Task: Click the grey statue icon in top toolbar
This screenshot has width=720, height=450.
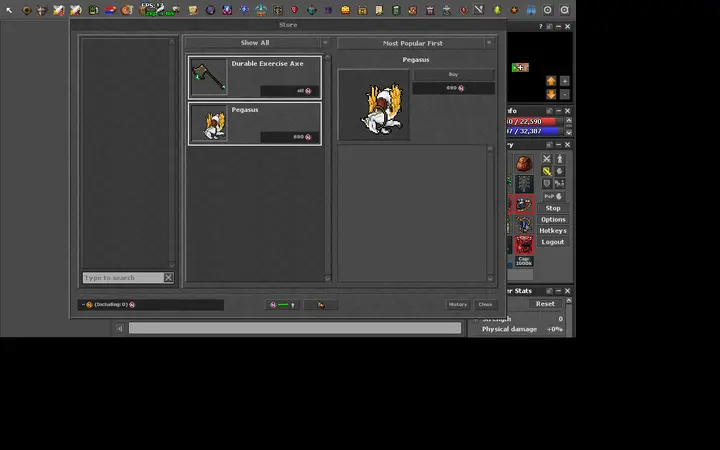Action: tap(447, 10)
